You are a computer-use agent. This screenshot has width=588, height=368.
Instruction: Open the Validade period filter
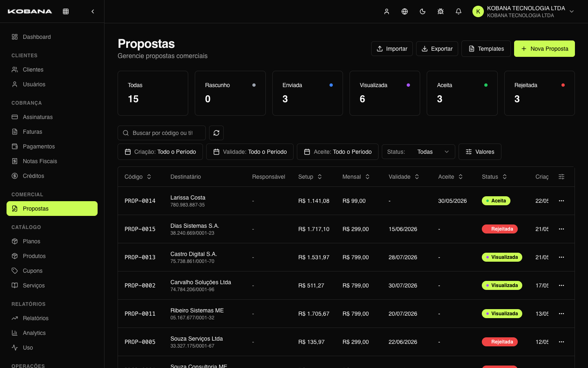coord(250,152)
